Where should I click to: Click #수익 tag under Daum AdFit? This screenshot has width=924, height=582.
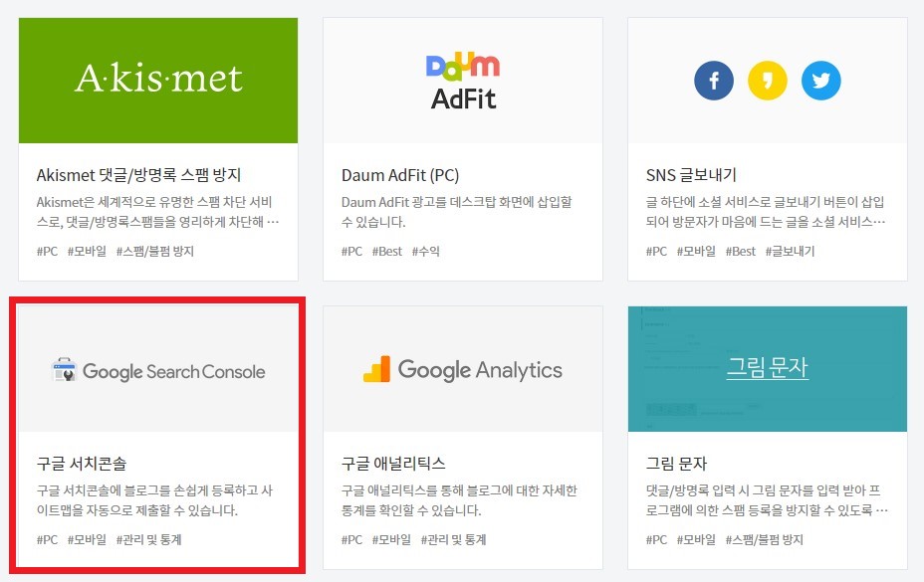pos(425,251)
